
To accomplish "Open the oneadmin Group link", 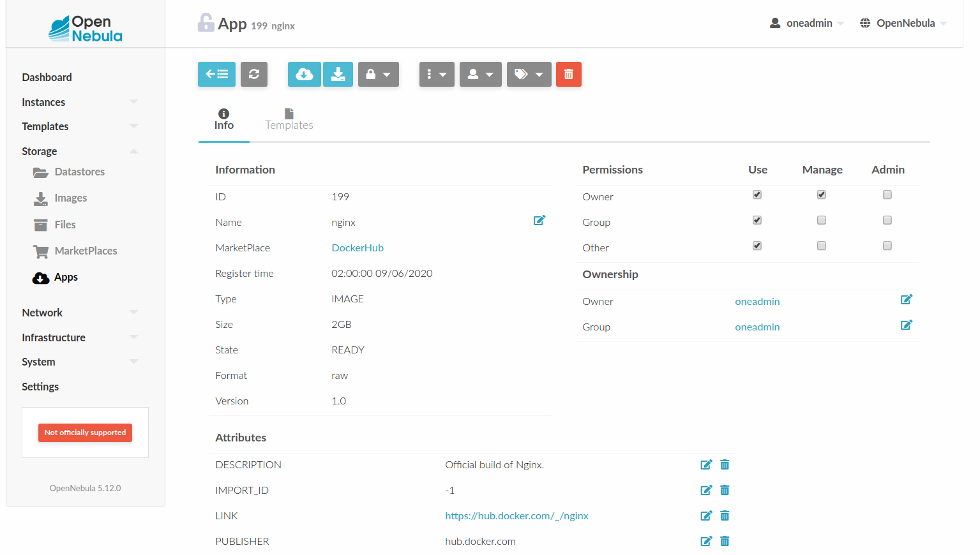I will click(757, 327).
